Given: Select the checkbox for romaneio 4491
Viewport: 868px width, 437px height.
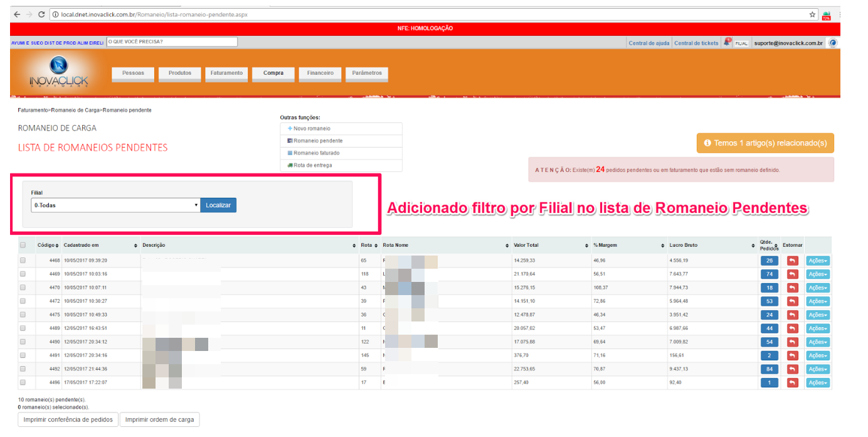Looking at the screenshot, I should point(23,355).
